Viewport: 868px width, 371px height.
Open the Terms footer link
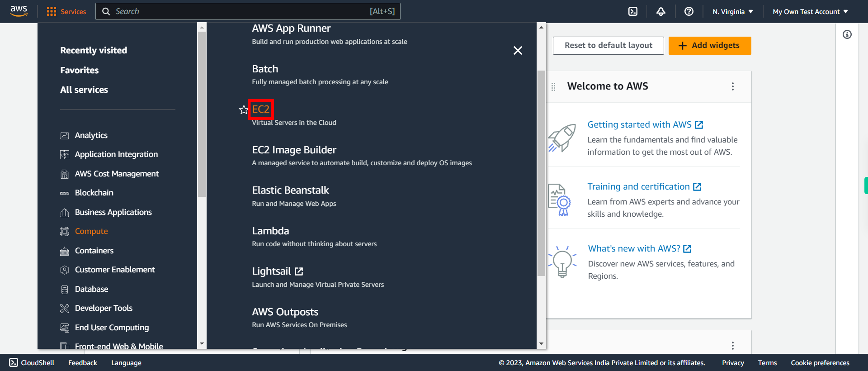point(767,363)
